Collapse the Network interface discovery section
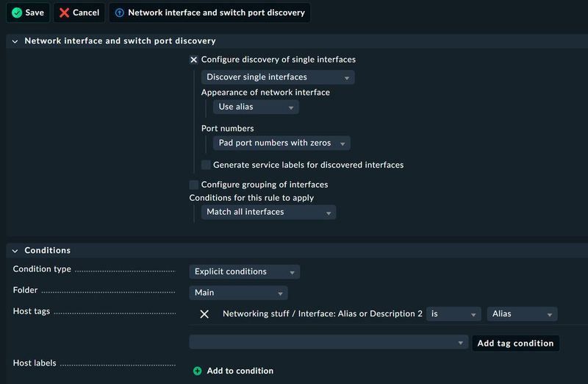This screenshot has height=384, width=588. coord(15,41)
